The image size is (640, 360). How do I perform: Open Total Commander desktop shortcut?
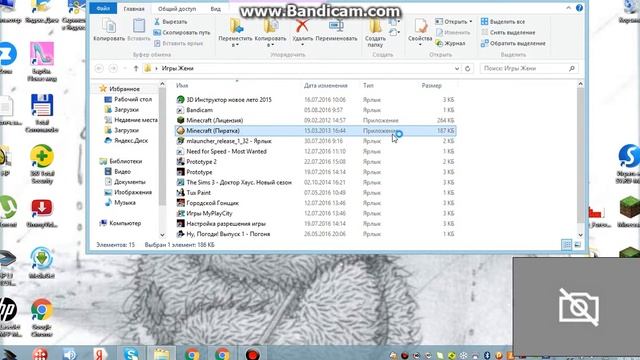(42, 113)
